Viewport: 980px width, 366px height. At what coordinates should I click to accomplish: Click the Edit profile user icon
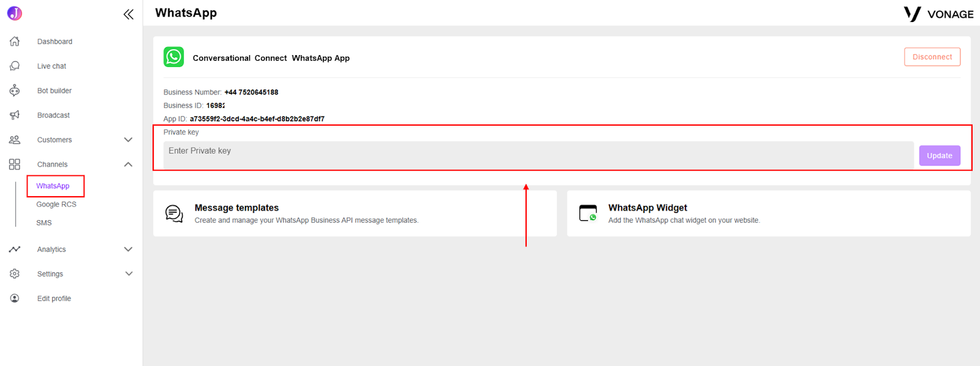click(15, 299)
